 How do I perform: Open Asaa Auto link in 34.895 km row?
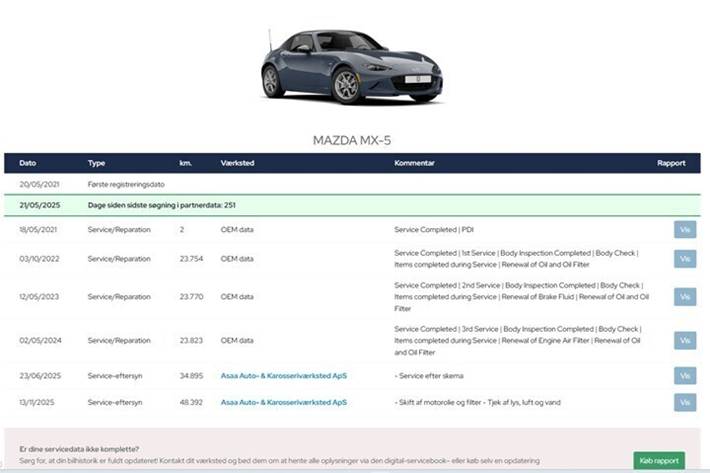(283, 376)
